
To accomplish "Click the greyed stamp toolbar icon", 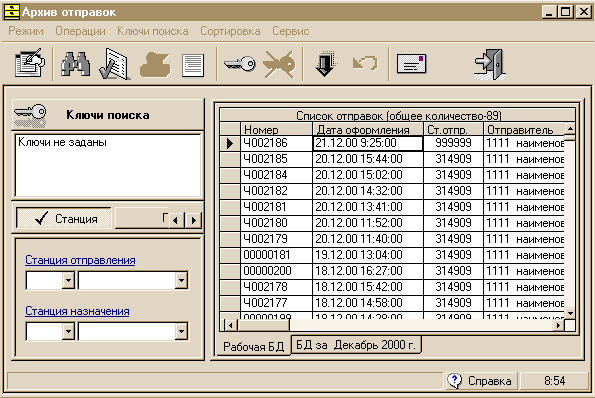I will 155,65.
